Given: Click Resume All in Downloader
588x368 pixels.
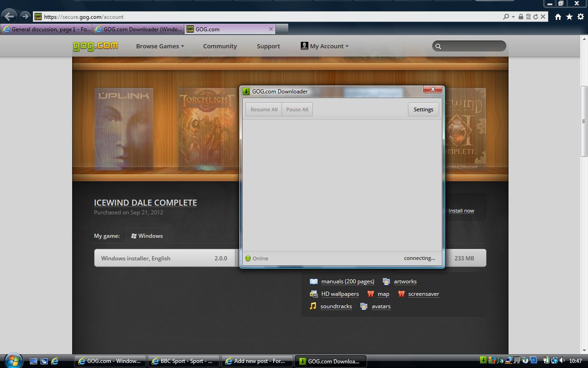Looking at the screenshot, I should [264, 109].
